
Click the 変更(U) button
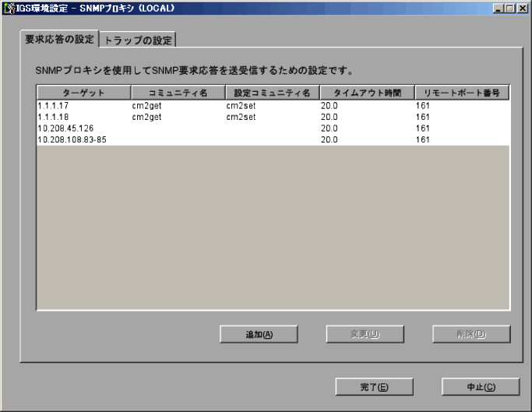(x=365, y=334)
